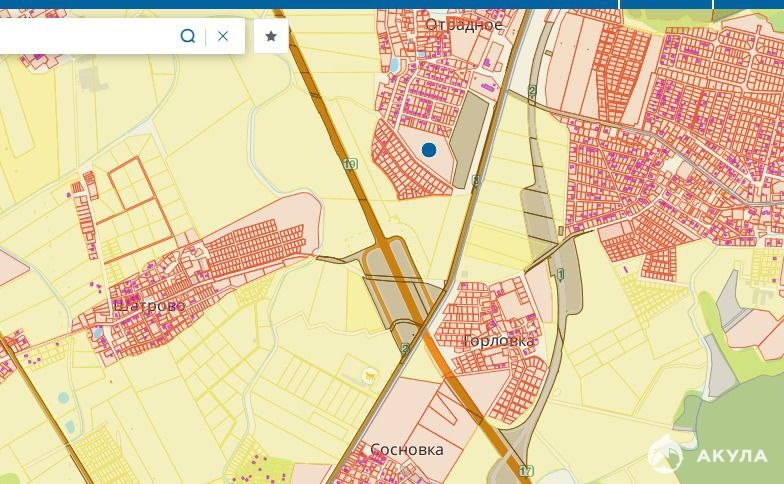The width and height of the screenshot is (784, 484).
Task: Click the Горловка settlement label
Action: click(499, 341)
